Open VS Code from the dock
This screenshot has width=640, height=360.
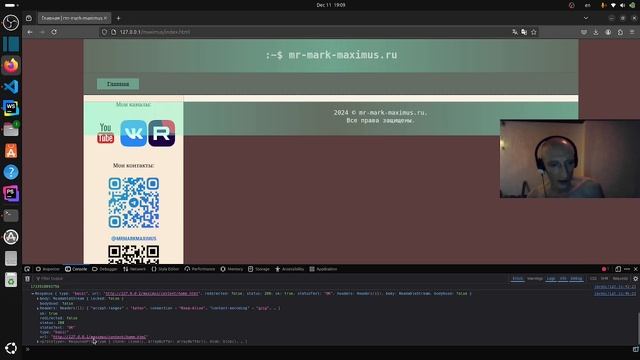point(11,87)
